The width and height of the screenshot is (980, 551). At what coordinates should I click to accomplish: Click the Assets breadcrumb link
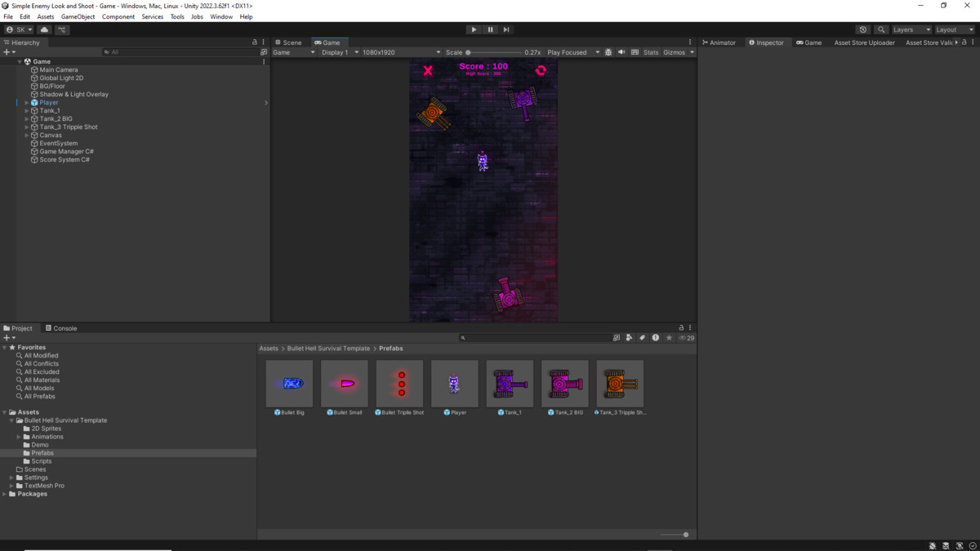[x=268, y=348]
